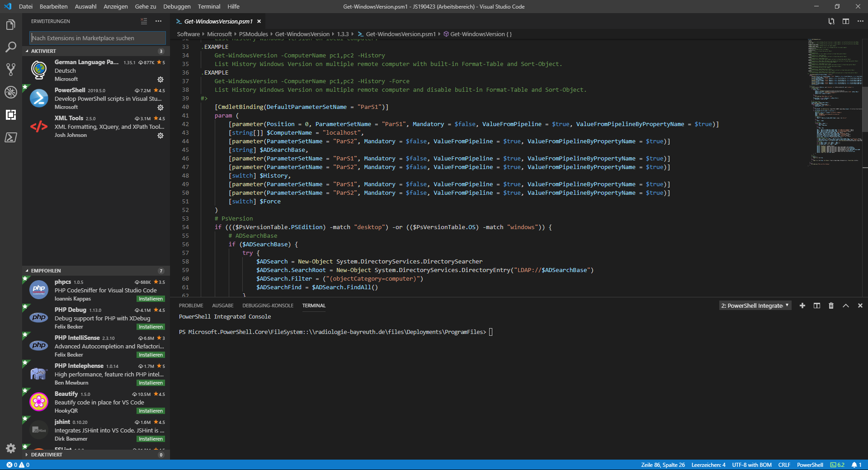Switch to the DEBUGGING-KONSOLE tab
868x470 pixels.
pyautogui.click(x=268, y=305)
